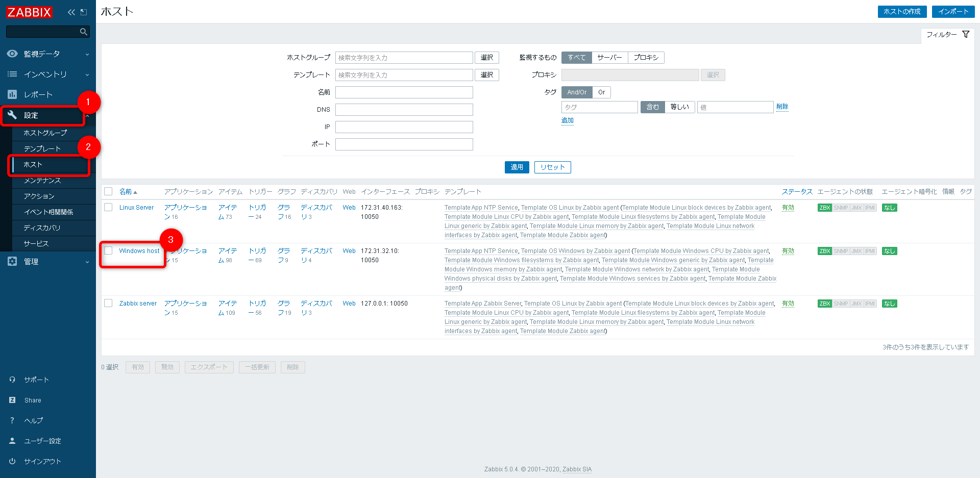Switch the tag operator to Or
This screenshot has width=980, height=478.
[x=602, y=92]
